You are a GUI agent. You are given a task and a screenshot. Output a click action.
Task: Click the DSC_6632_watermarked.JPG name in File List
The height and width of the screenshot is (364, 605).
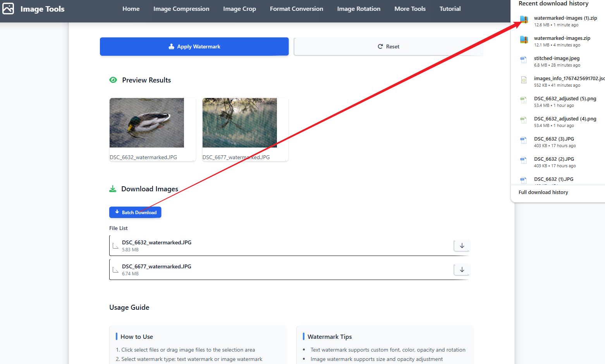[x=156, y=242]
